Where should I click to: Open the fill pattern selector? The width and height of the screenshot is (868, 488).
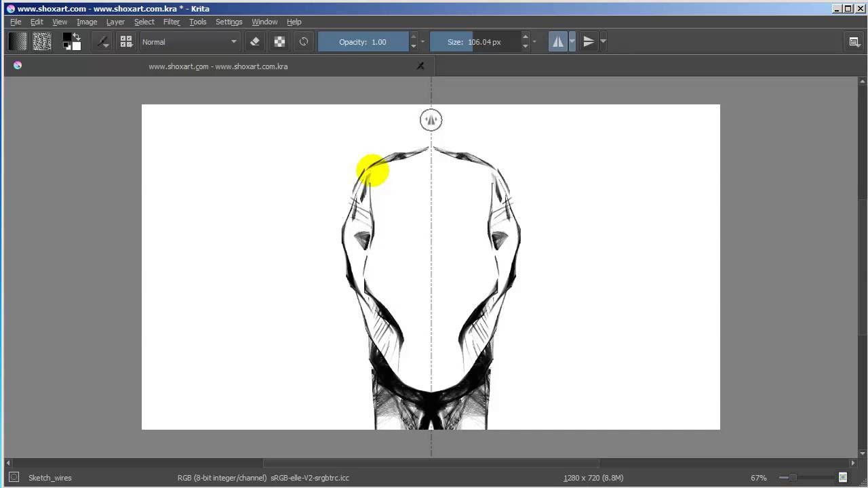[x=42, y=42]
